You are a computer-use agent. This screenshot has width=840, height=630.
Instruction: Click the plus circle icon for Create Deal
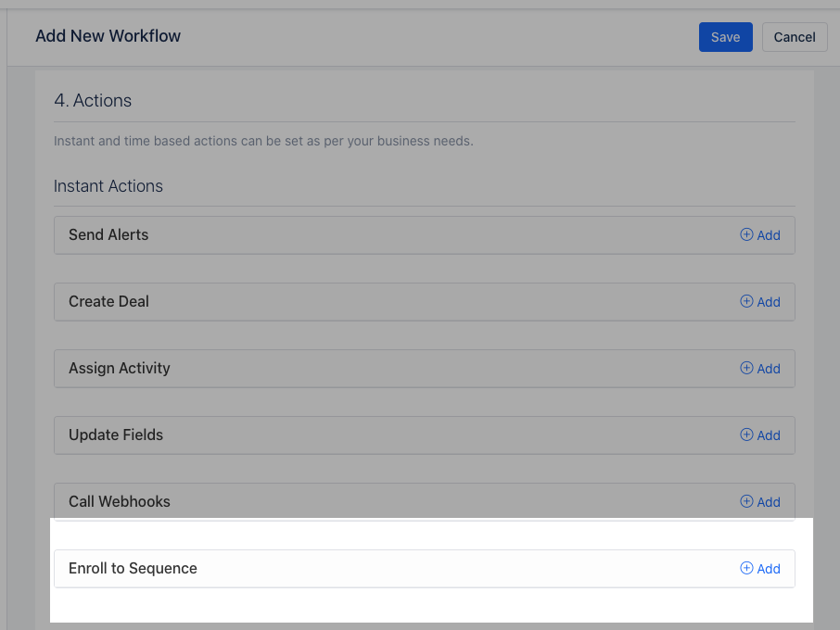click(x=746, y=301)
